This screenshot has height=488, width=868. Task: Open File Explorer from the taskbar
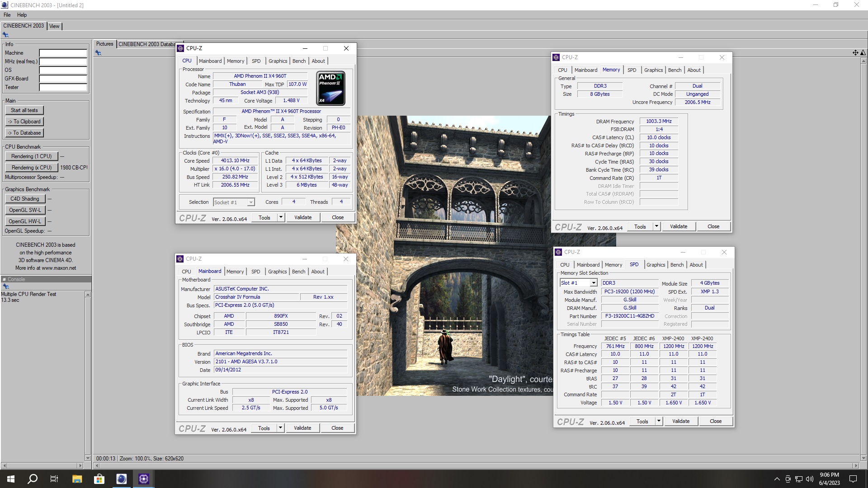[x=77, y=479]
